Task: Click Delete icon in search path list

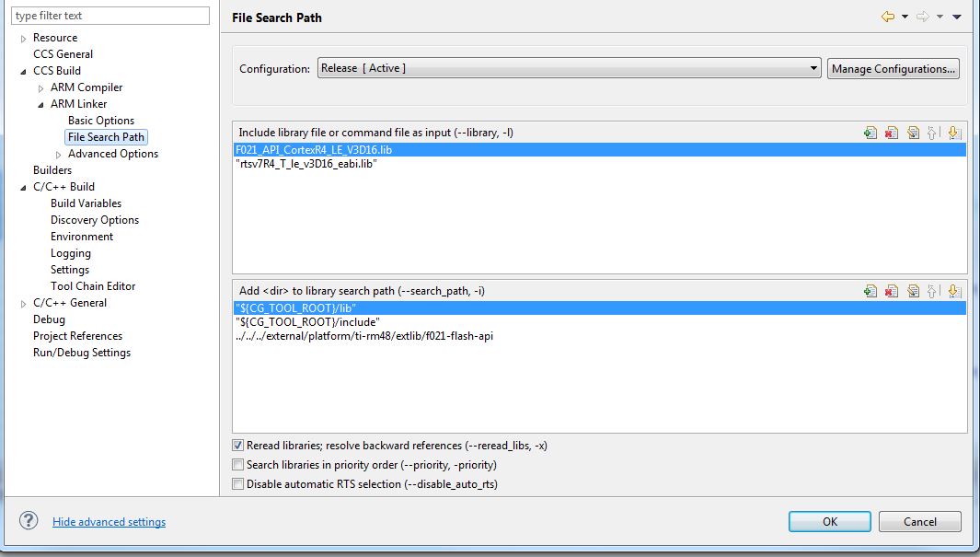Action: 891,291
